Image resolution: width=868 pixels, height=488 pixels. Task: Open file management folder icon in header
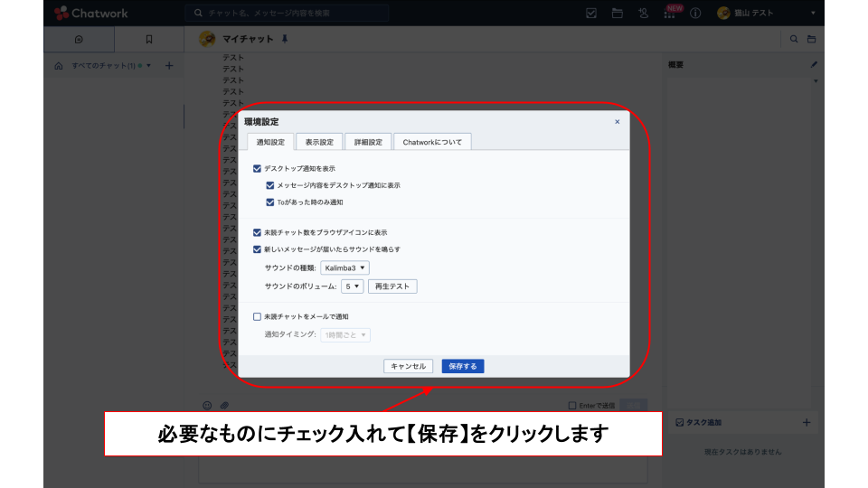[x=618, y=14]
